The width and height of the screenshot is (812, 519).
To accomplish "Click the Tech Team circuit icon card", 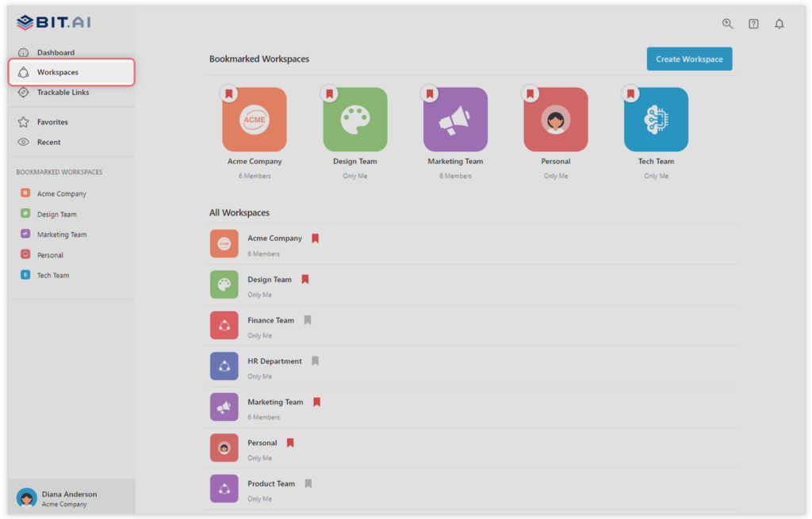I will [656, 119].
